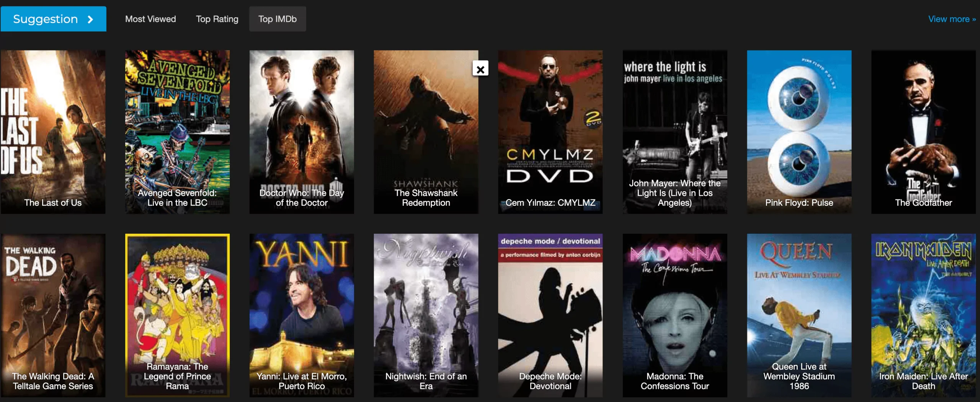Open Madonna: The Confessions Tour poster
Viewport: 980px width, 402px height.
(675, 316)
